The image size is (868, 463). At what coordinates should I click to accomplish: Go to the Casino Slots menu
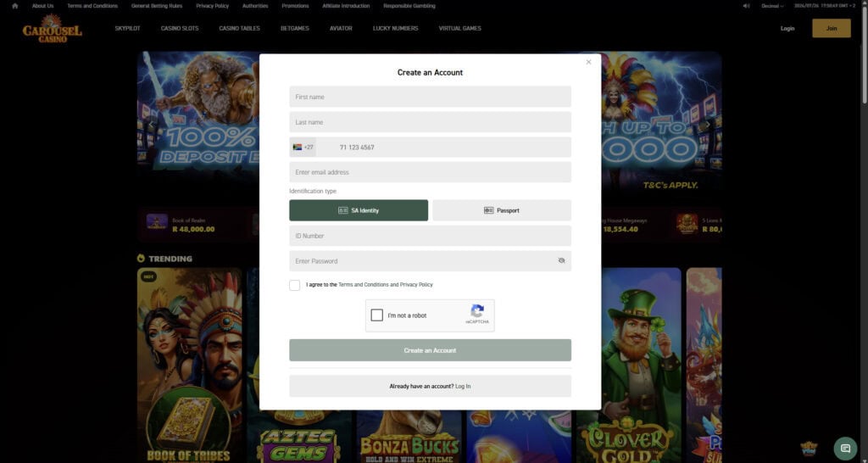click(180, 28)
